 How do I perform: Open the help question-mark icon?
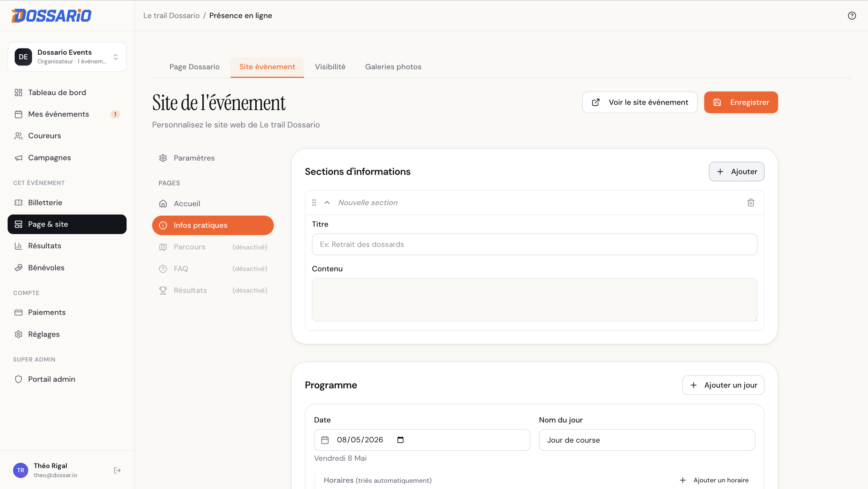tap(852, 16)
